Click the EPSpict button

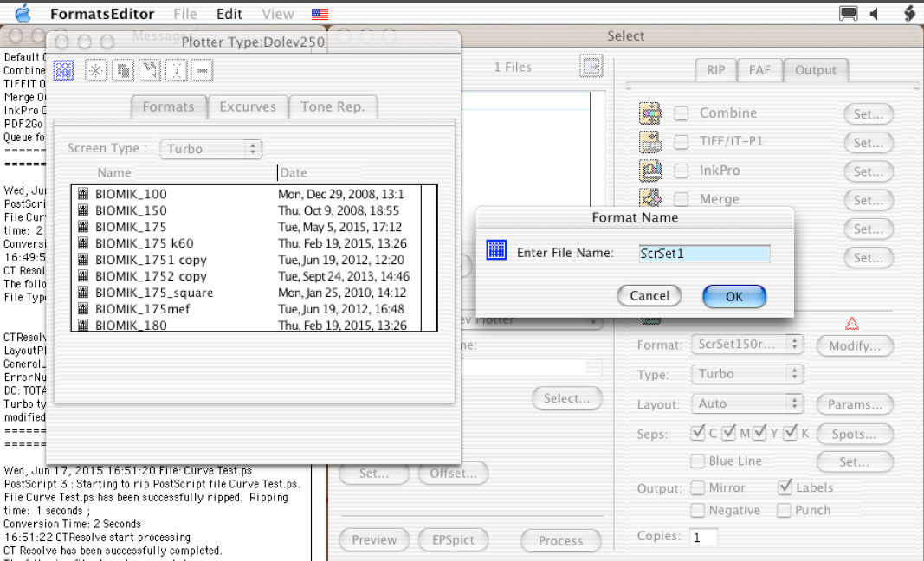point(453,539)
